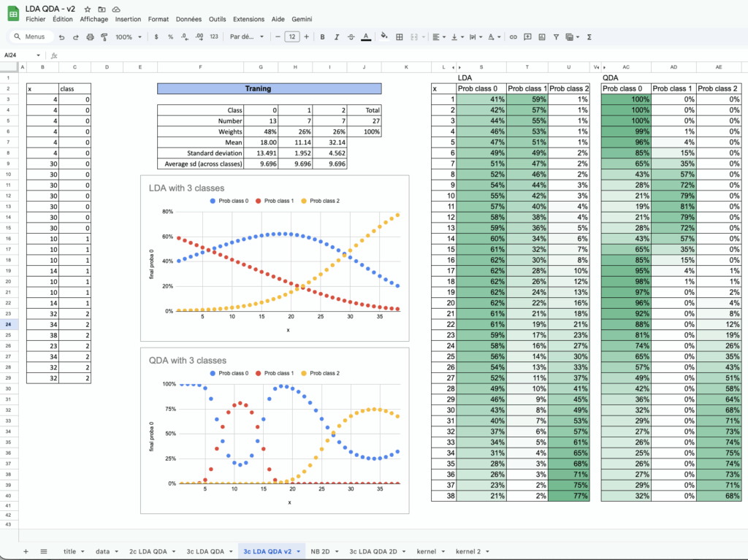Insert a comment
The width and height of the screenshot is (748, 560).
click(x=527, y=37)
